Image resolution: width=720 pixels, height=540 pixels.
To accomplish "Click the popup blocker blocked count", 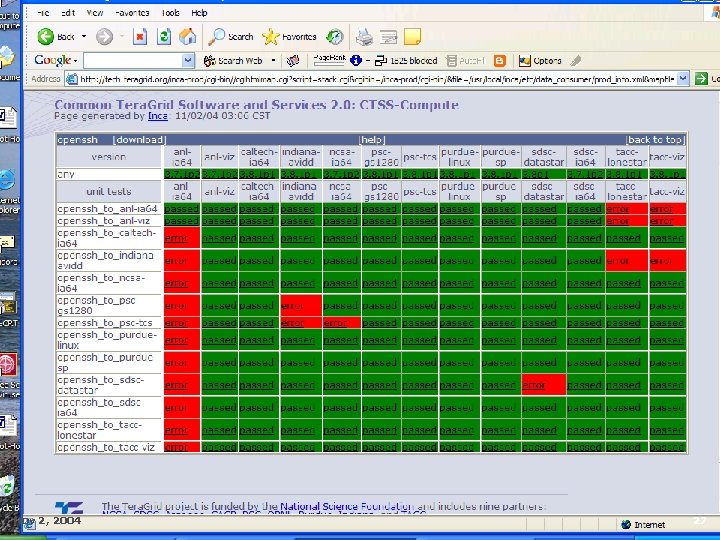I will tap(406, 61).
